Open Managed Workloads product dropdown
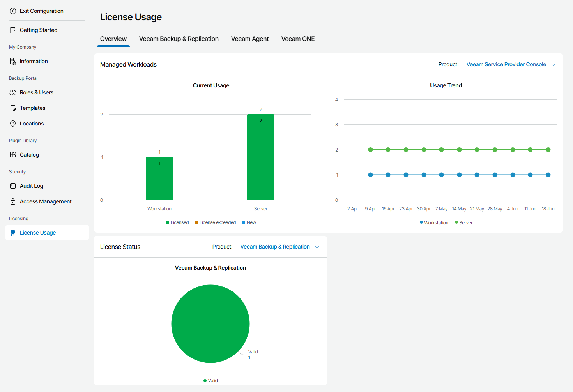 click(x=511, y=64)
